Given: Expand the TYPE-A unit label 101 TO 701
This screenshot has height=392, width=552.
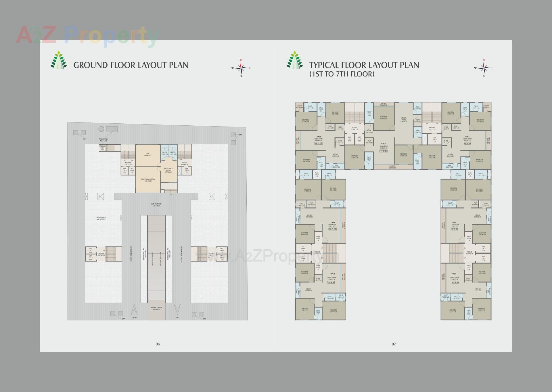Looking at the screenshot, I should coord(331,282).
